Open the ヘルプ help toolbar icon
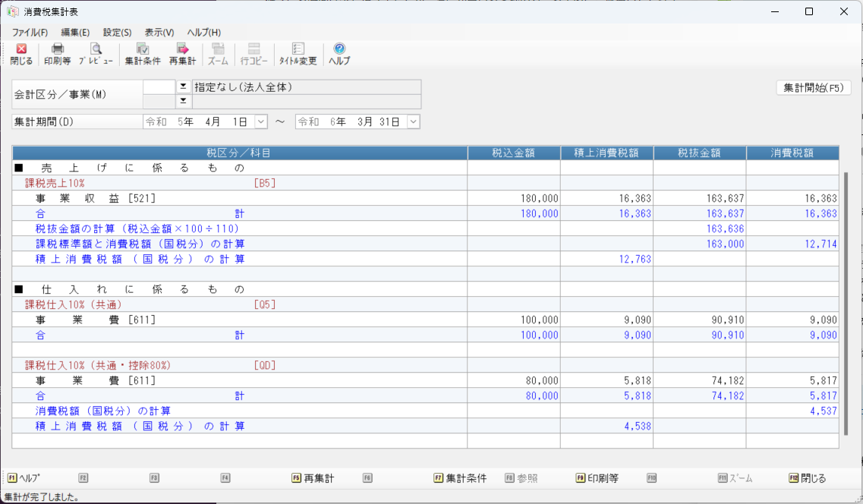Screen dimensions: 863x504 tap(339, 54)
